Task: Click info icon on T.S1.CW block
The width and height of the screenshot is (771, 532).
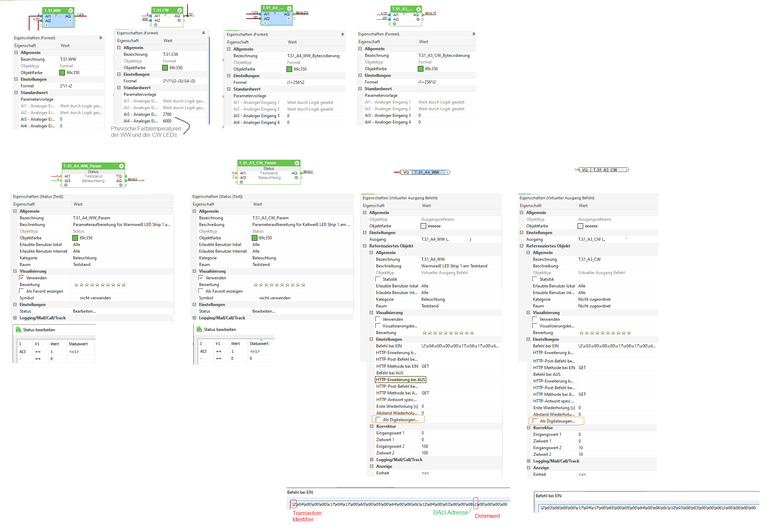Action: (x=179, y=10)
